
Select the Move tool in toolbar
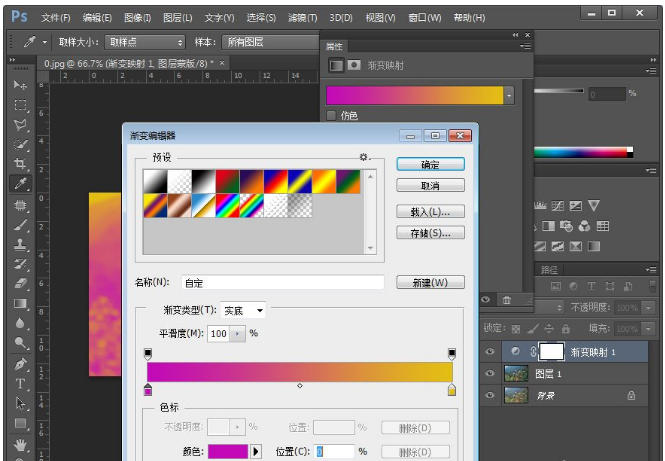pyautogui.click(x=20, y=84)
